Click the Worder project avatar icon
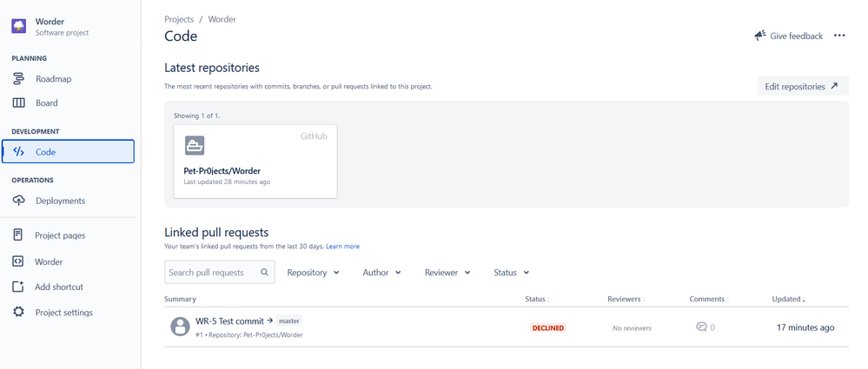 click(x=19, y=27)
